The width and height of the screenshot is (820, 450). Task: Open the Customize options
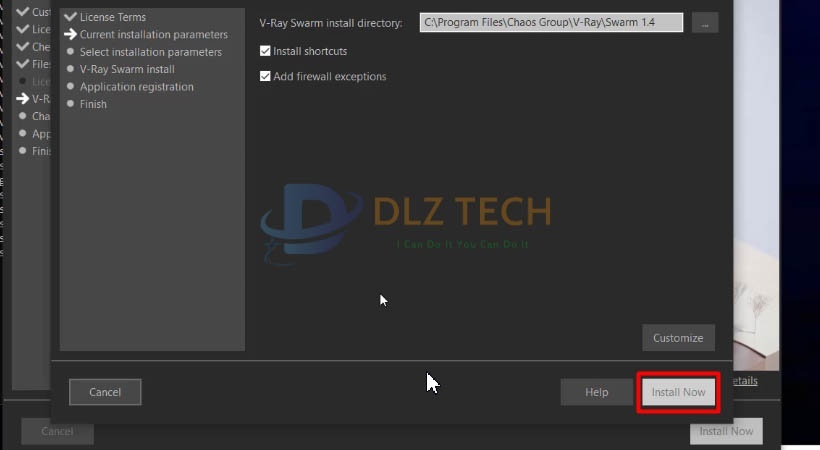click(678, 338)
